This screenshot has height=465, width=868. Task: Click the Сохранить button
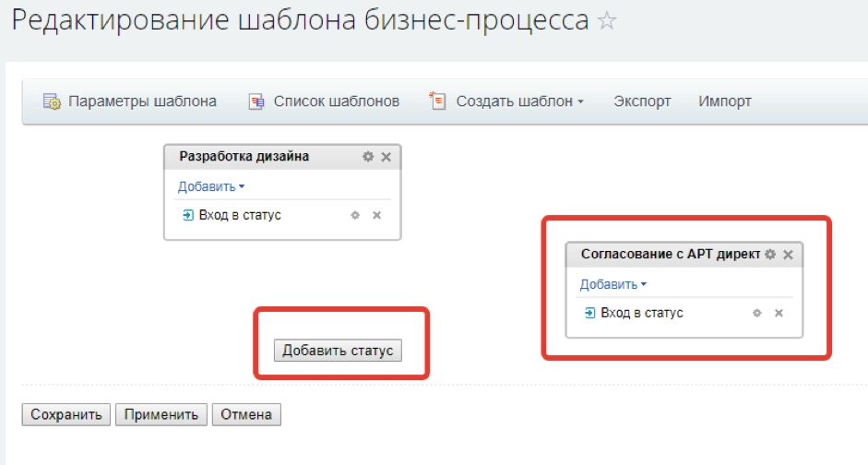coord(65,414)
